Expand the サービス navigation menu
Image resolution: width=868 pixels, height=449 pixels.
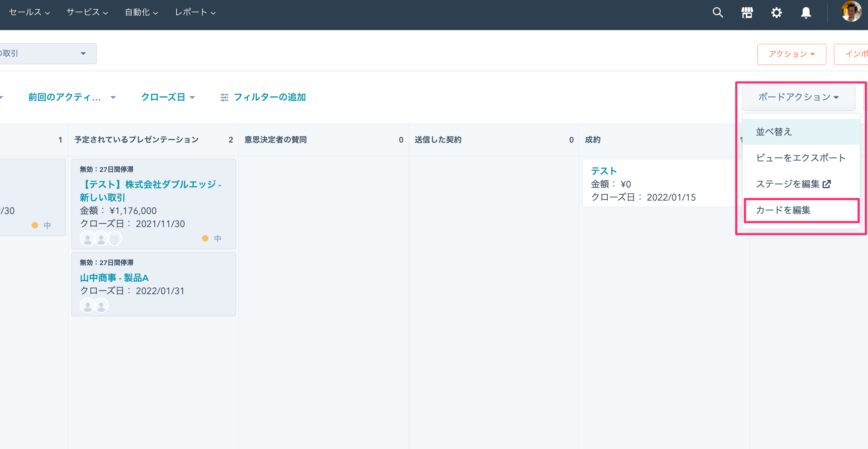[87, 12]
